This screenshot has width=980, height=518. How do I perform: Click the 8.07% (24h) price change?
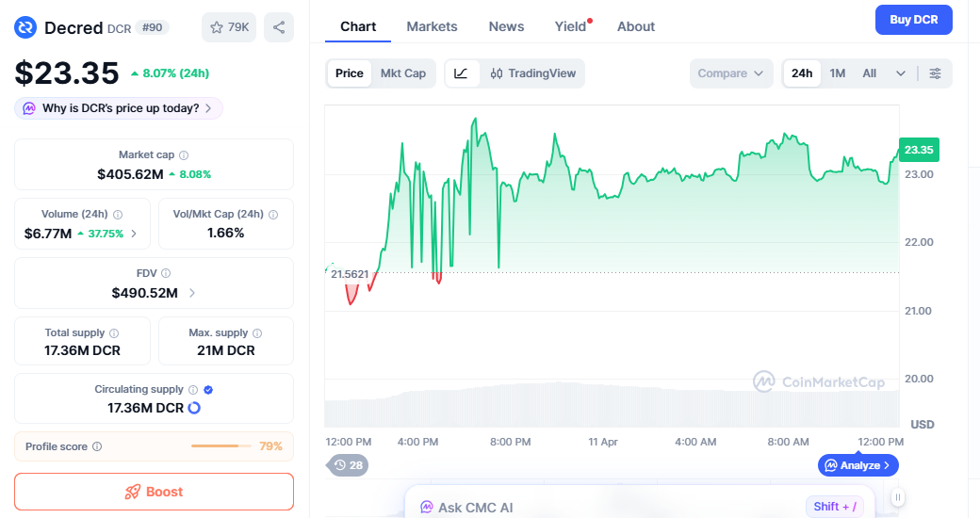pyautogui.click(x=170, y=73)
